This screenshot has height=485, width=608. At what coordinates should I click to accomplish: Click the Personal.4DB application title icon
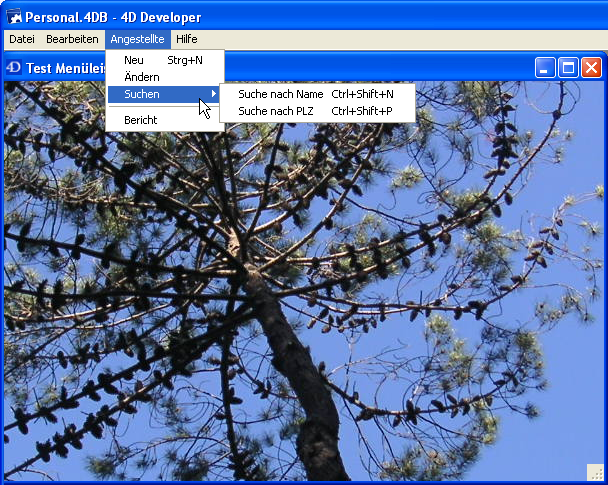tap(14, 17)
